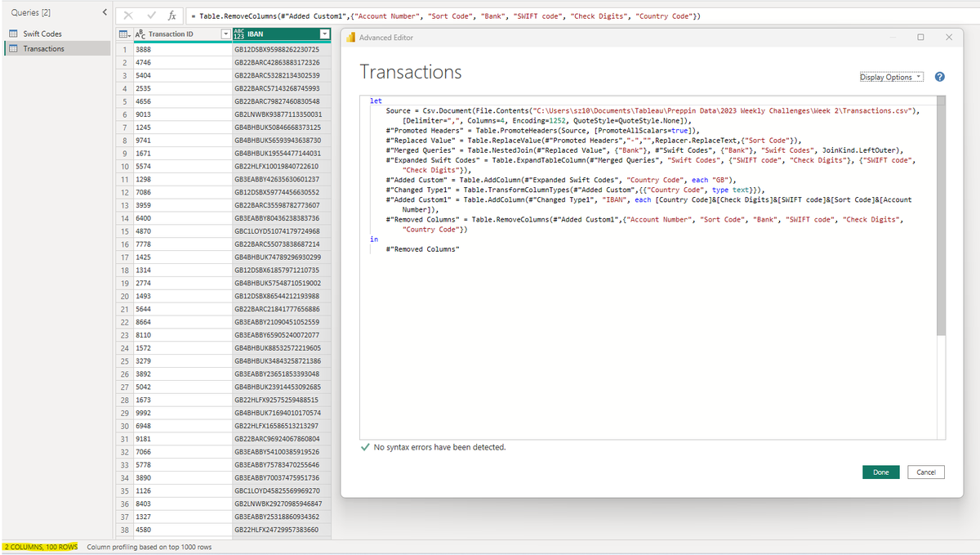Click the fx function icon
This screenshot has width=980, height=555.
[171, 16]
